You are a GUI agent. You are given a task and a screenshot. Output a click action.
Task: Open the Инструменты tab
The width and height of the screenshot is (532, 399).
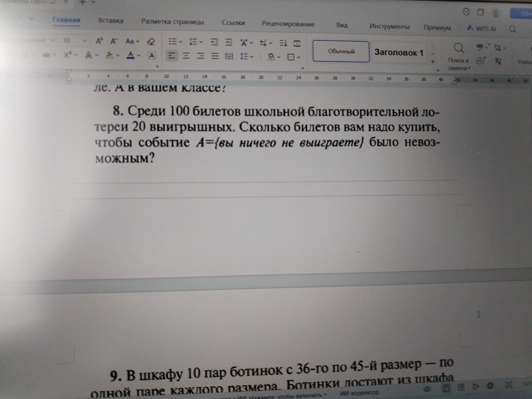[x=389, y=27]
